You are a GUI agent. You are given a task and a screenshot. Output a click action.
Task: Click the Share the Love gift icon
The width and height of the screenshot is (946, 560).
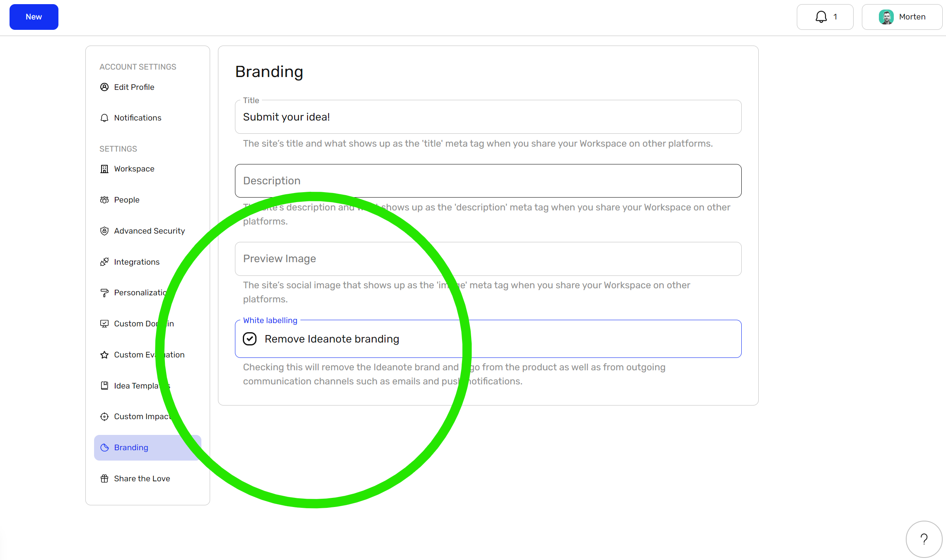(x=104, y=479)
